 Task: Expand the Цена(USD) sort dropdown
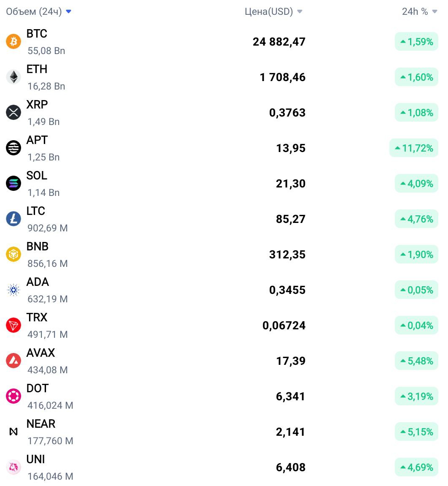pos(300,11)
